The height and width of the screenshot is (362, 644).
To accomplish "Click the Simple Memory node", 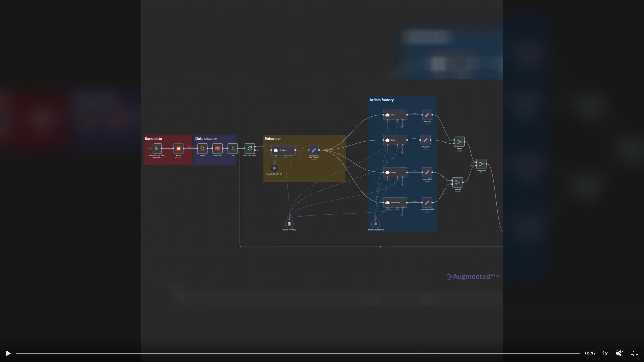I will click(289, 224).
